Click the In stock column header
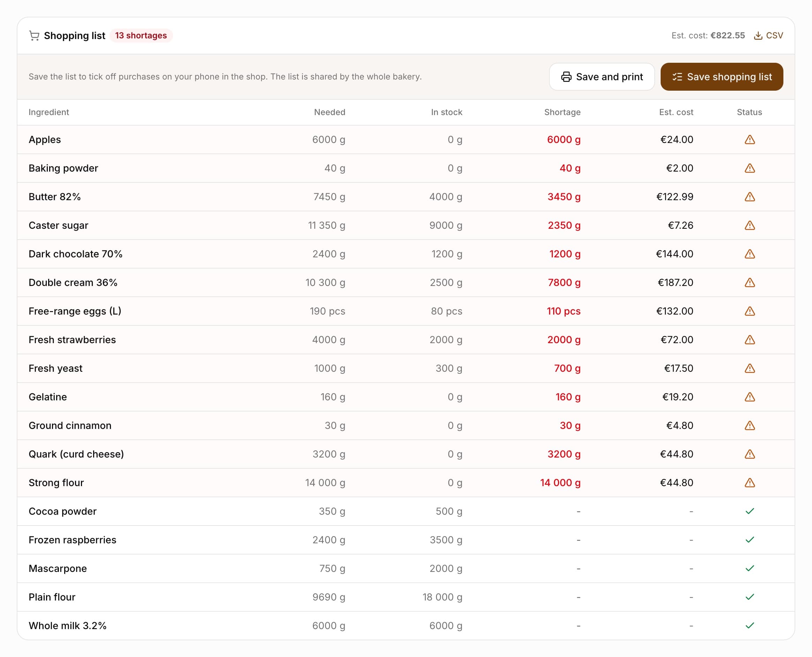Viewport: 812px width, 657px height. click(x=446, y=112)
